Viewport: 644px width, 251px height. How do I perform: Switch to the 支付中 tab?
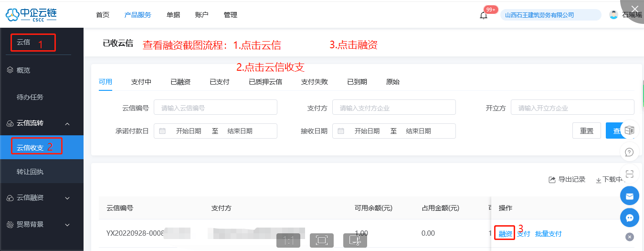141,82
